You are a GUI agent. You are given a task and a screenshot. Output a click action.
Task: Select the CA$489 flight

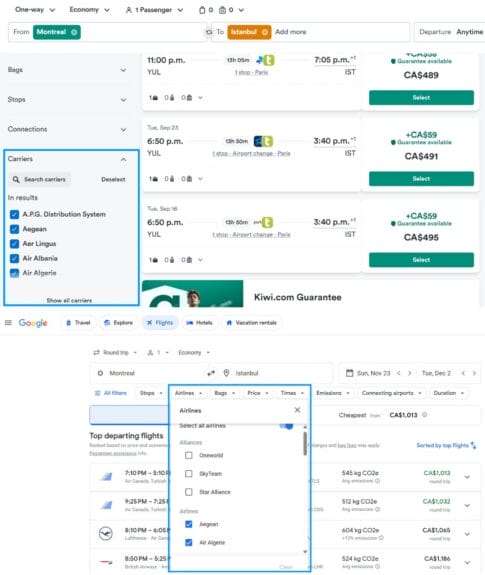421,98
